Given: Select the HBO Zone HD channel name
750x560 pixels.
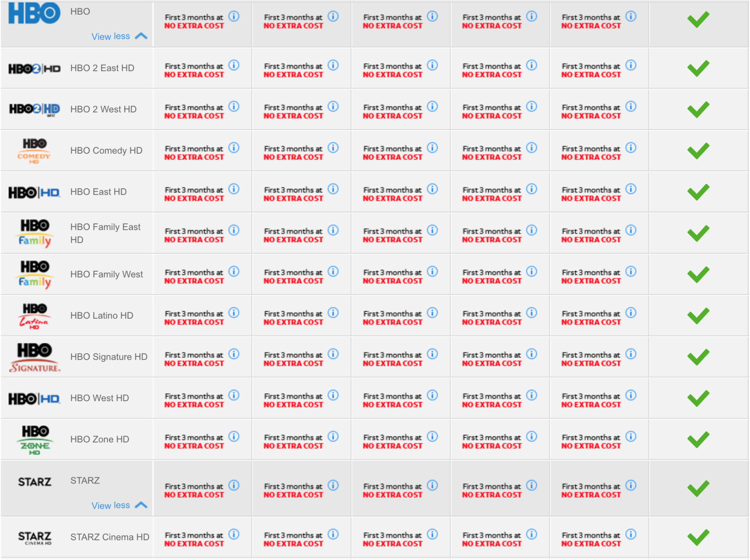Looking at the screenshot, I should pyautogui.click(x=100, y=440).
